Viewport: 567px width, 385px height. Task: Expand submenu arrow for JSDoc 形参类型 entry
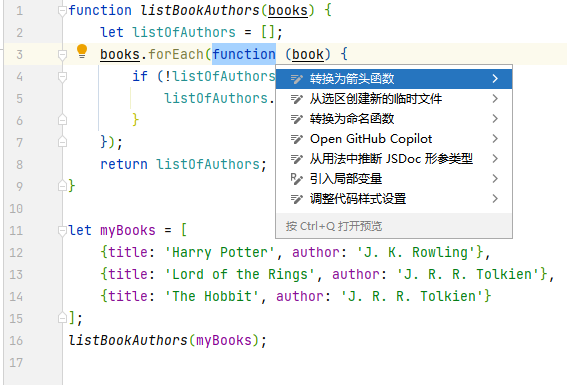pos(495,159)
